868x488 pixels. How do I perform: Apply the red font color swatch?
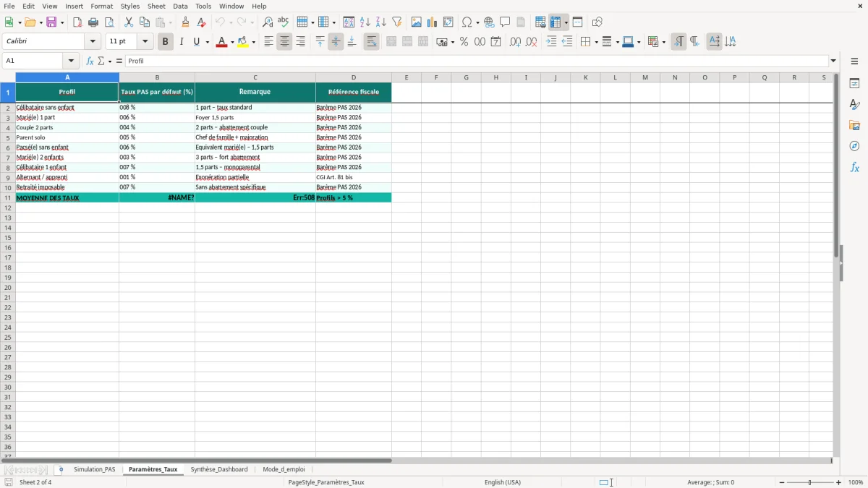(x=222, y=42)
